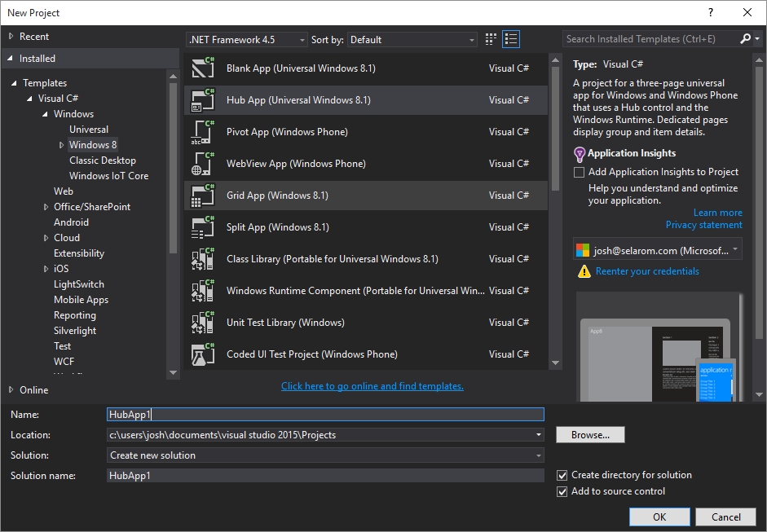
Task: Select the Blank App (Universal Windows 8.1) icon
Action: click(x=203, y=68)
